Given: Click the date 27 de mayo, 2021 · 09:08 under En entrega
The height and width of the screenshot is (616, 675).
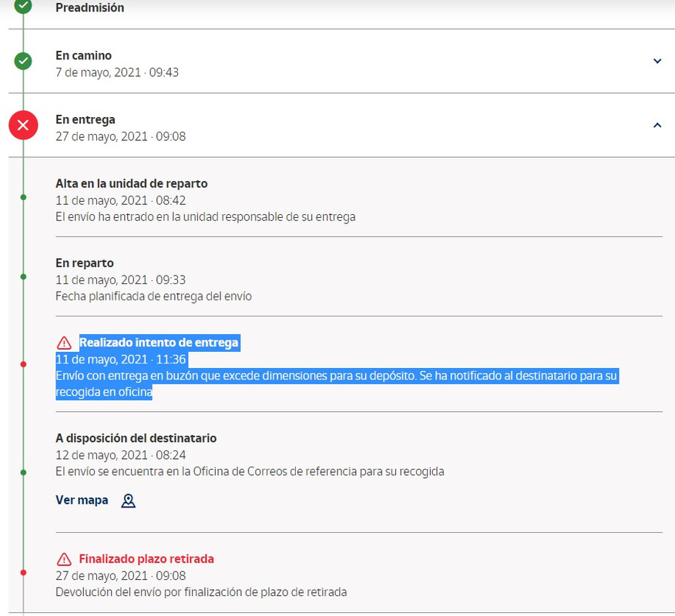Looking at the screenshot, I should pos(120,136).
